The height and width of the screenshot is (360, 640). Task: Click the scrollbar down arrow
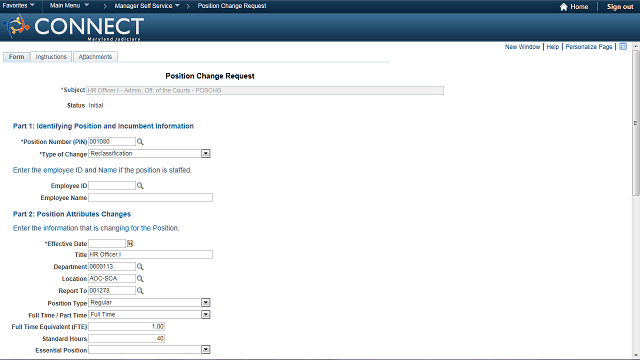tap(636, 356)
